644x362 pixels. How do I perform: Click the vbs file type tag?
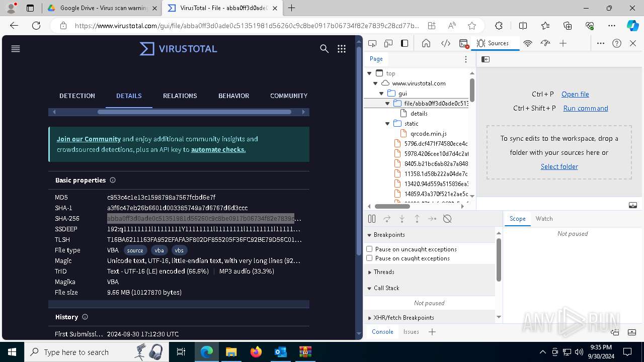(179, 250)
